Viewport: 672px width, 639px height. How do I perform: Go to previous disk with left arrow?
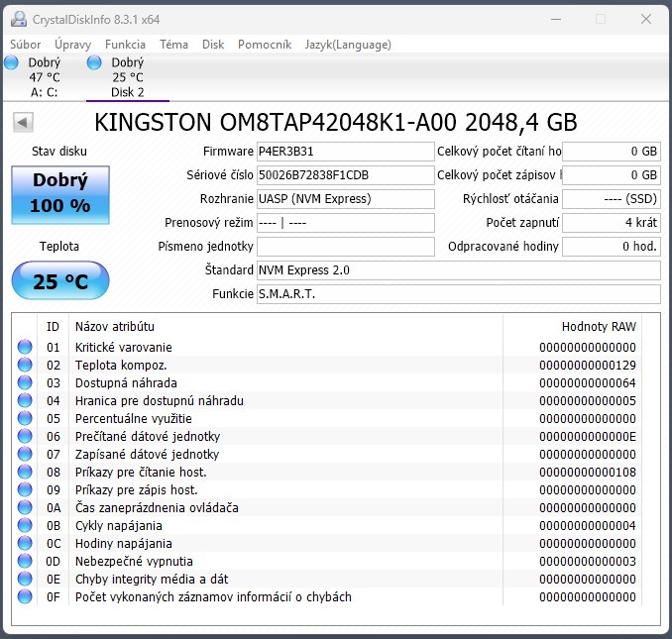click(x=23, y=123)
